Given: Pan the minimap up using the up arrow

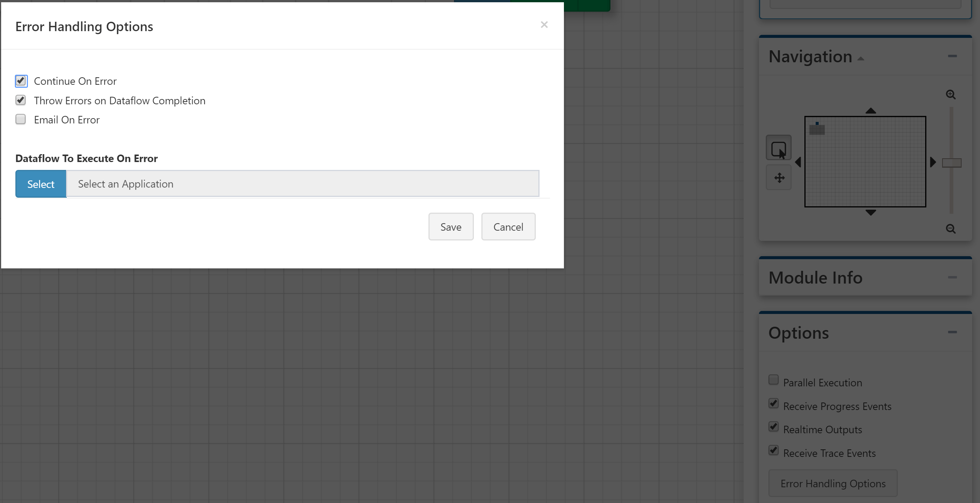Looking at the screenshot, I should click(x=872, y=111).
